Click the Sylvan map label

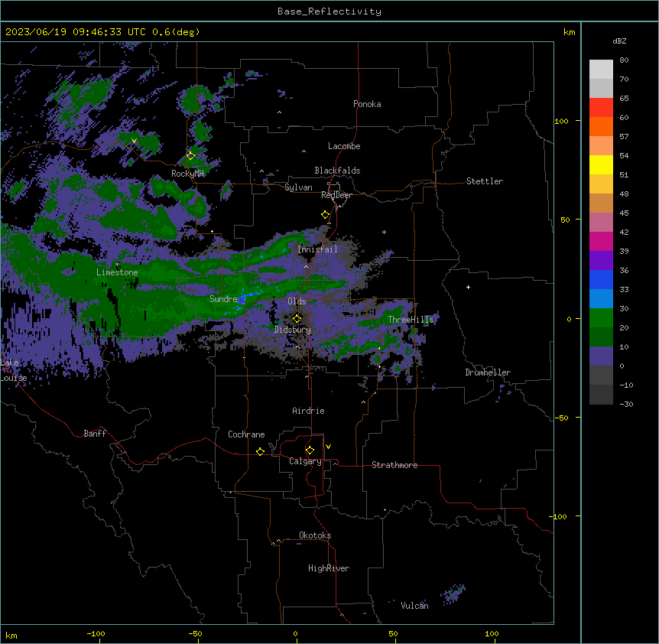click(x=298, y=187)
